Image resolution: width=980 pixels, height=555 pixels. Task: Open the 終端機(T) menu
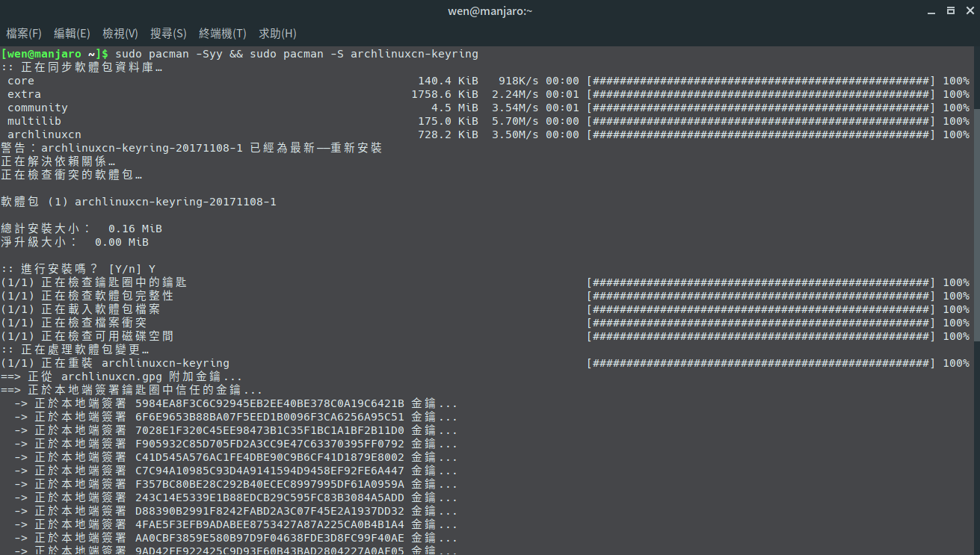pos(223,34)
